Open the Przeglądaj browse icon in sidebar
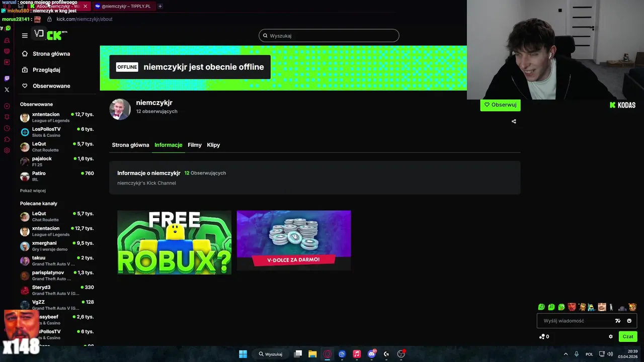 [x=25, y=69]
